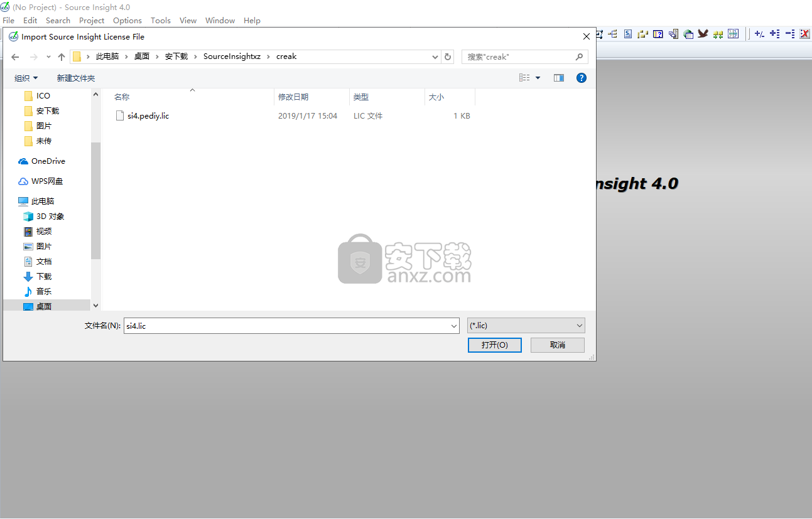Image resolution: width=812 pixels, height=519 pixels.
Task: Click creak in the address breadcrumb
Action: tap(286, 56)
